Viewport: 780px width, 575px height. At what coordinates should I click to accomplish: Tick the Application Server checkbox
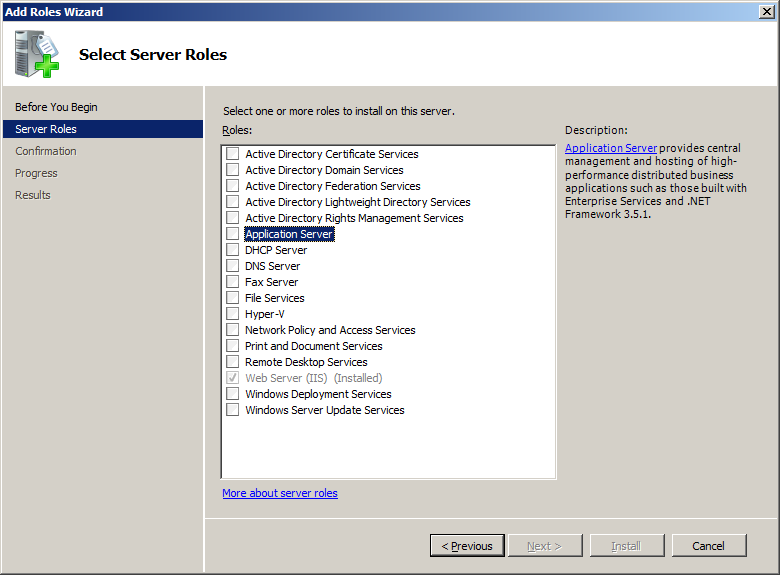click(x=232, y=234)
